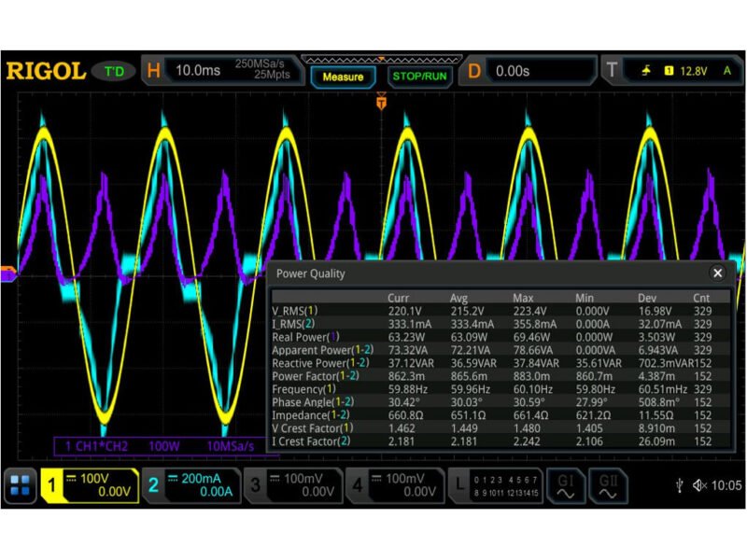This screenshot has width=747, height=560.
Task: Open horizontal timebase H 10.0ms settings
Action: pos(223,71)
